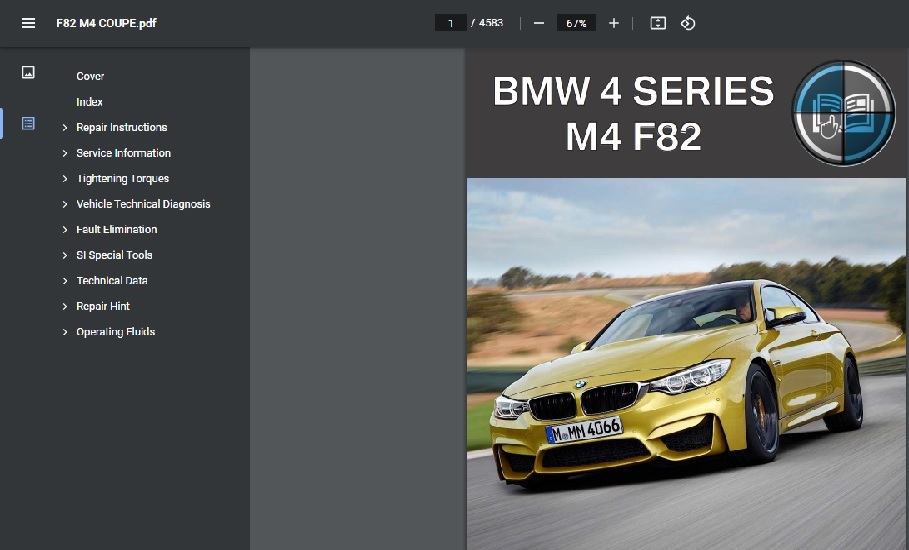Zoom in with the plus icon

tap(613, 23)
